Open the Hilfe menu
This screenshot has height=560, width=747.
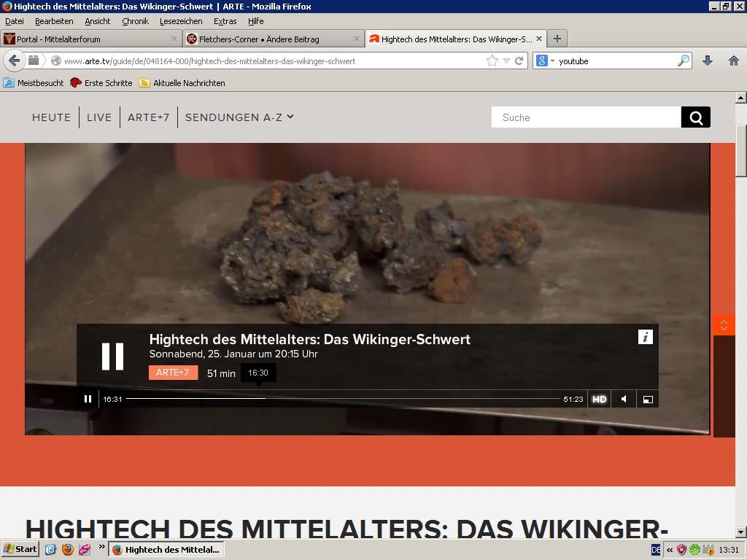coord(256,21)
